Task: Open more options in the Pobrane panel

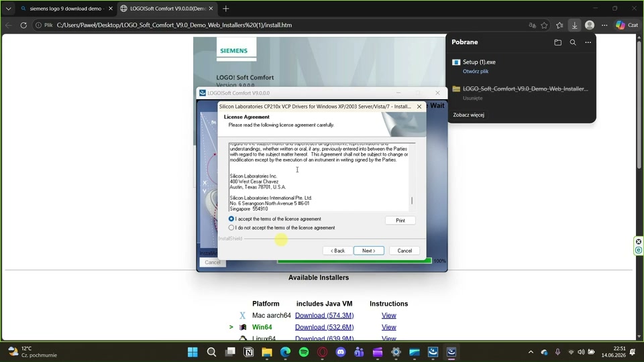Action: click(588, 42)
